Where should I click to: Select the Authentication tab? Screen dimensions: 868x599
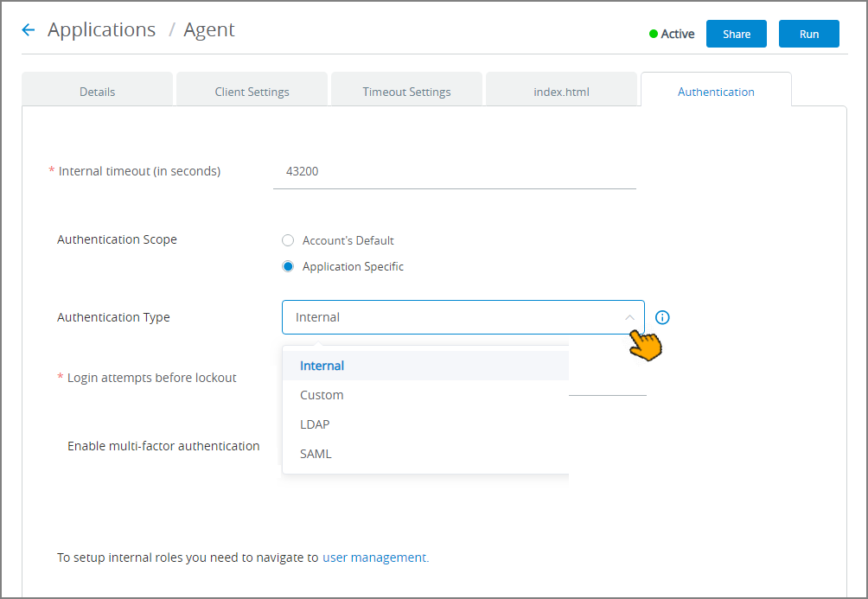click(717, 90)
